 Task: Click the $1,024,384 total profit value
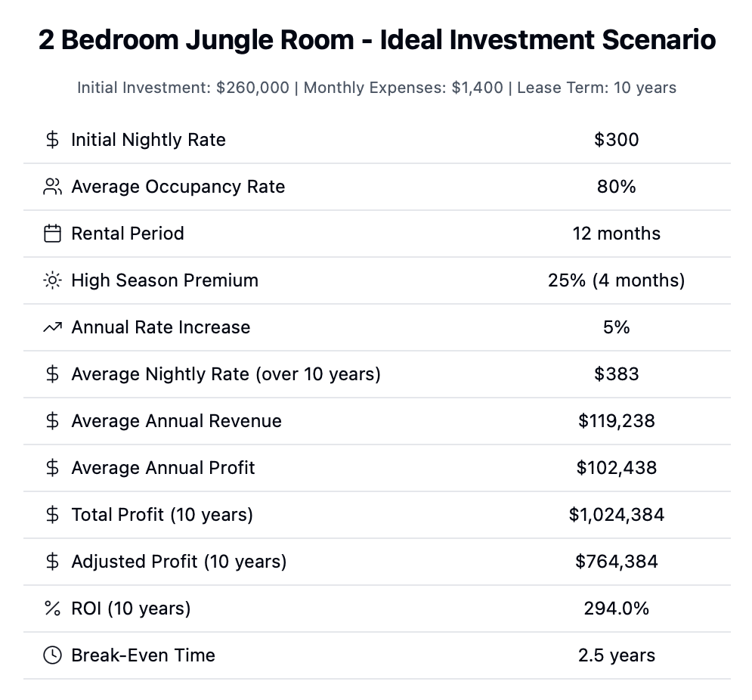coord(616,515)
